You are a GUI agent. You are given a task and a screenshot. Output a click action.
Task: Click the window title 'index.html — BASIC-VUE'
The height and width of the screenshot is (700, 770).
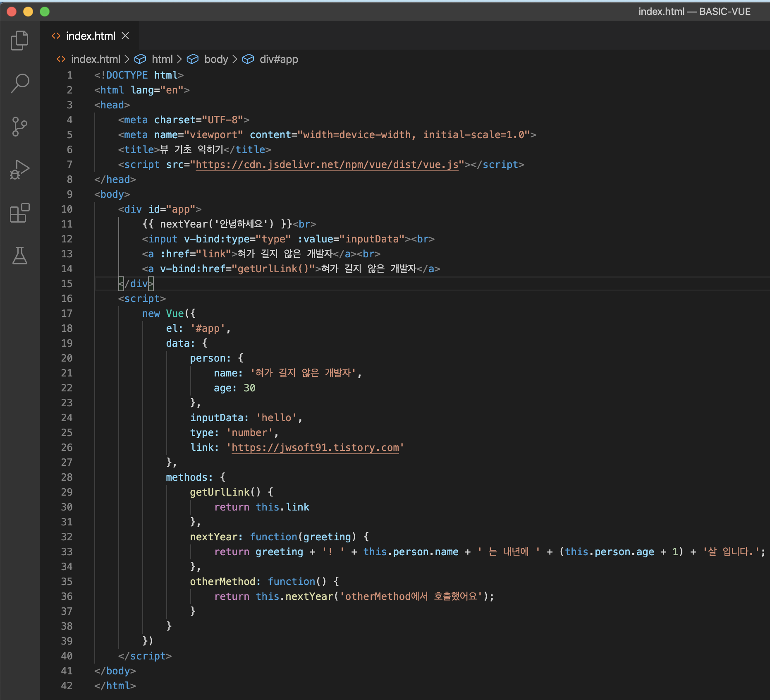[694, 12]
